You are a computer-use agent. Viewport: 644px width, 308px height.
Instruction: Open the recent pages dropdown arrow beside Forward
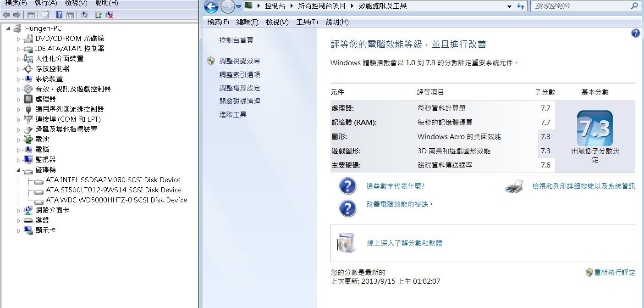pyautogui.click(x=238, y=6)
